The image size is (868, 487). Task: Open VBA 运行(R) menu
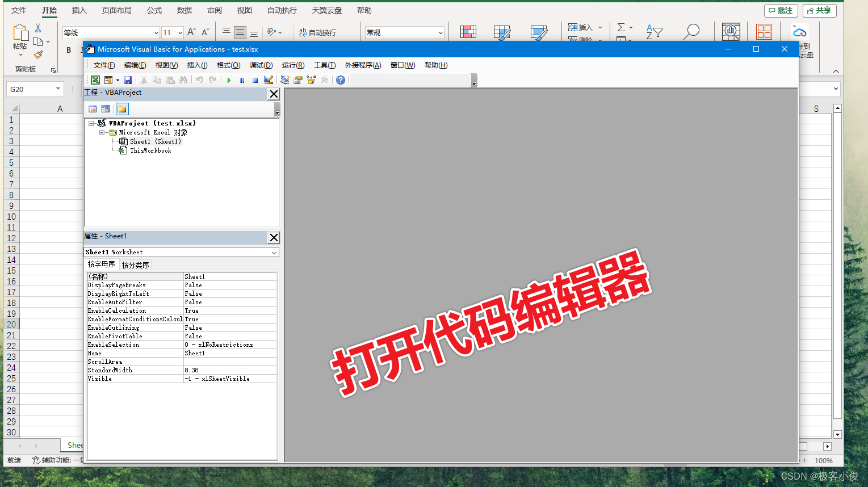(293, 65)
